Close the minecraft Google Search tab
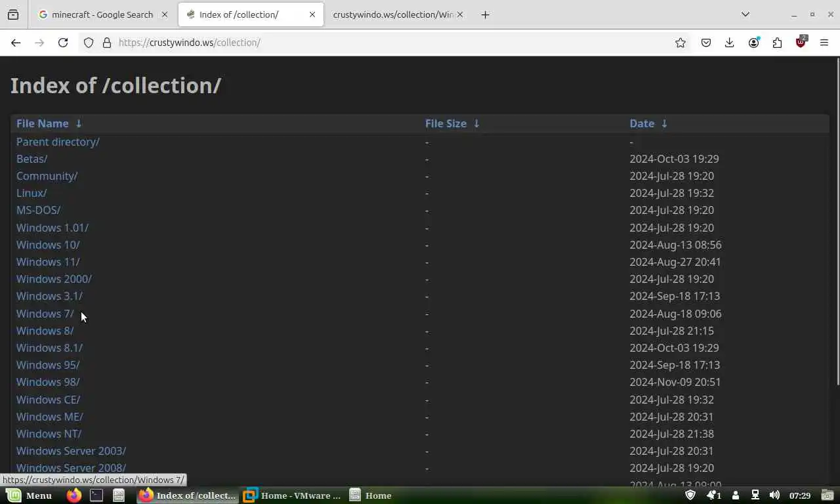 click(x=165, y=14)
